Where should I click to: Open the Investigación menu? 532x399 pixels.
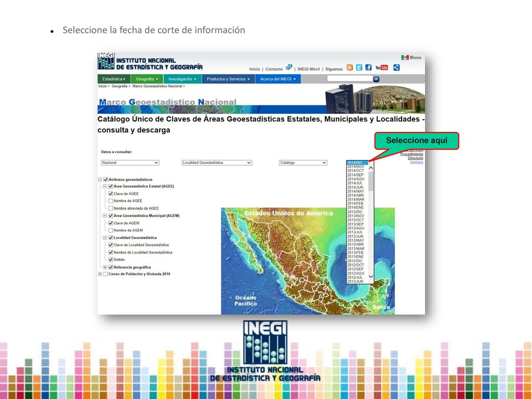point(182,79)
